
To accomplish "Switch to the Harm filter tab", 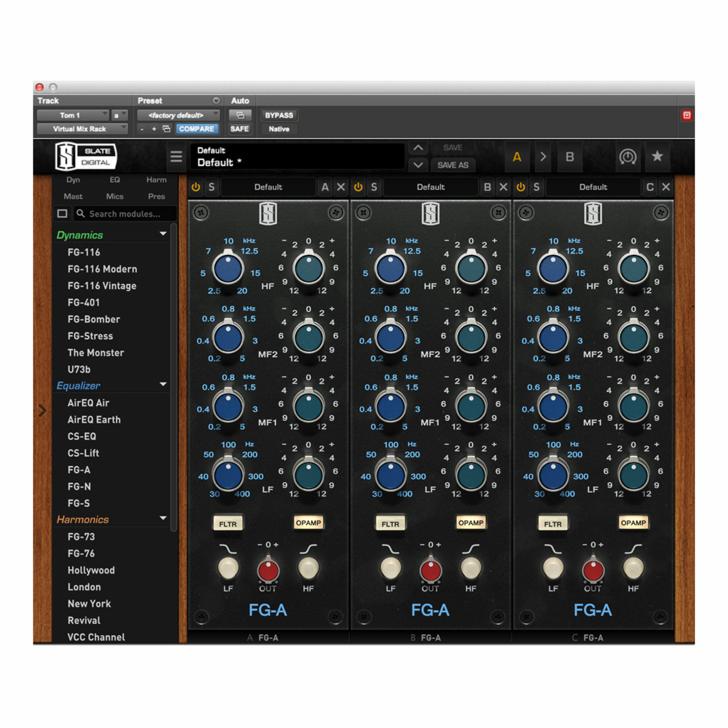I will tap(157, 180).
